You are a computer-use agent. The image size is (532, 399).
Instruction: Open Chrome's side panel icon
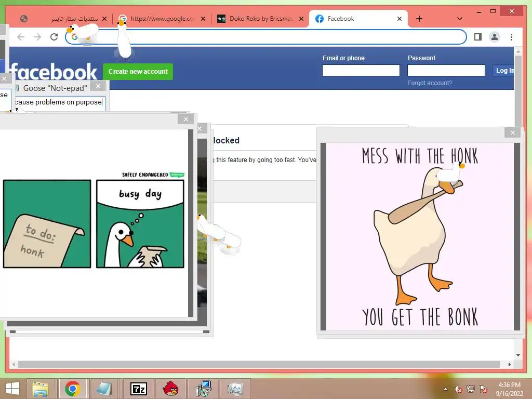[x=478, y=37]
